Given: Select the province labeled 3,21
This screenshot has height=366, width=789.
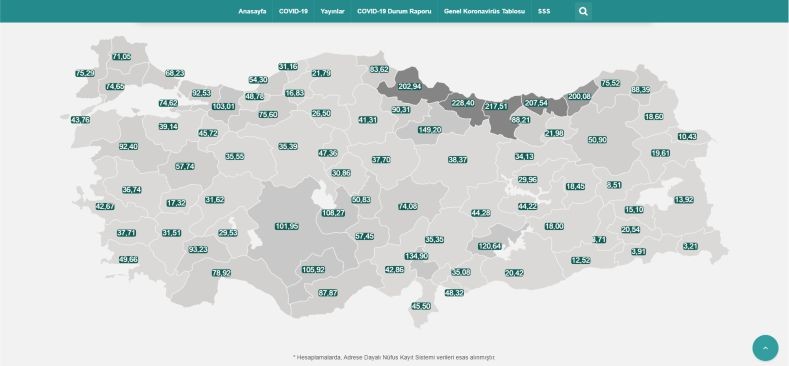Looking at the screenshot, I should pos(690,246).
